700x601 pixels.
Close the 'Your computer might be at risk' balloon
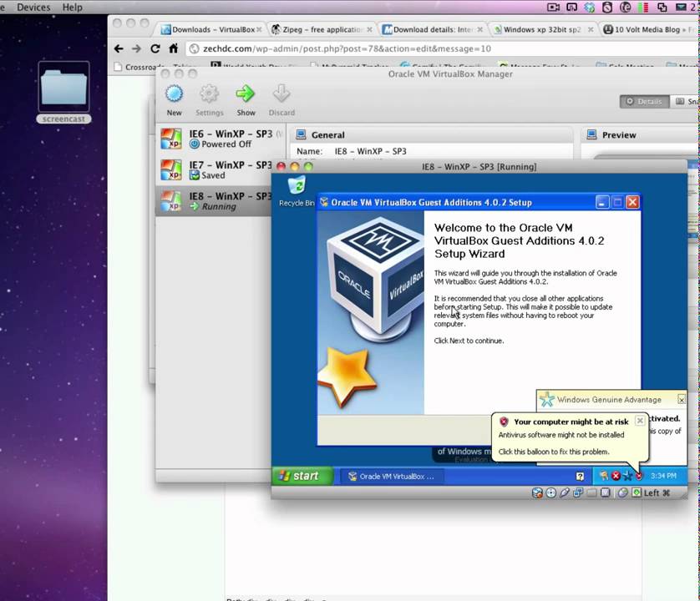640,421
